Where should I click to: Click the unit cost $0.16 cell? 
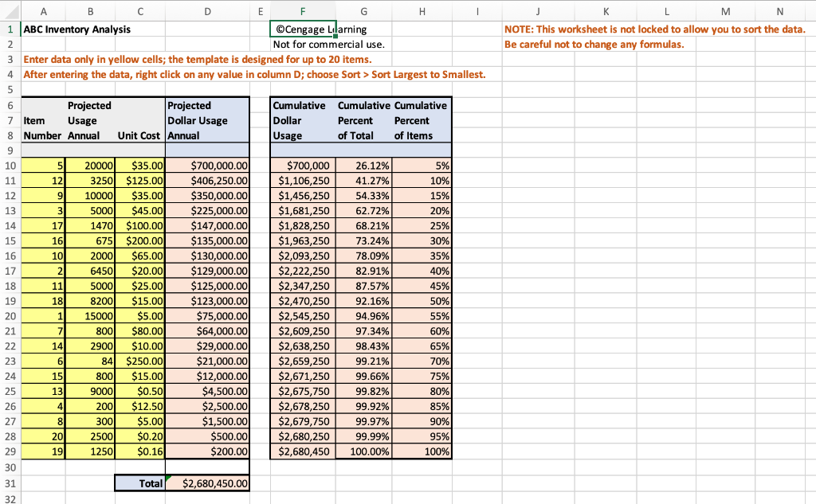pyautogui.click(x=140, y=452)
